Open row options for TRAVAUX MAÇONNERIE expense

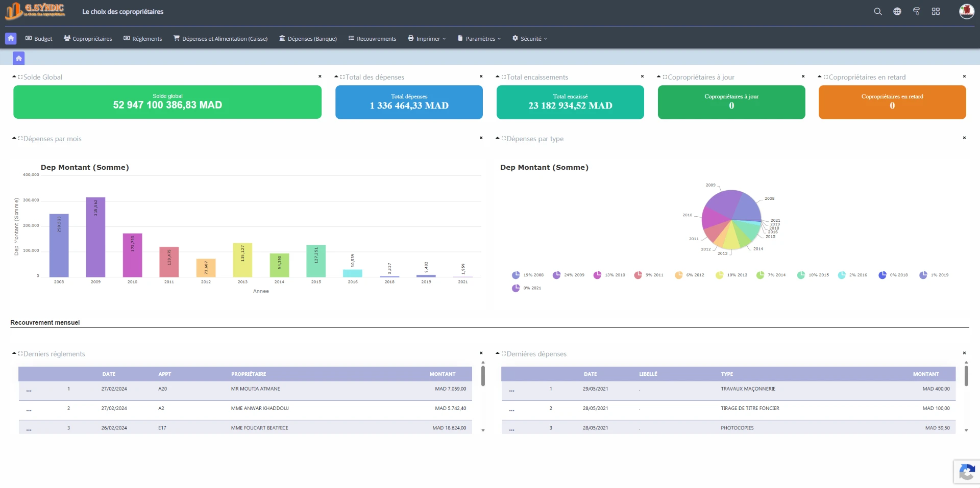click(511, 390)
